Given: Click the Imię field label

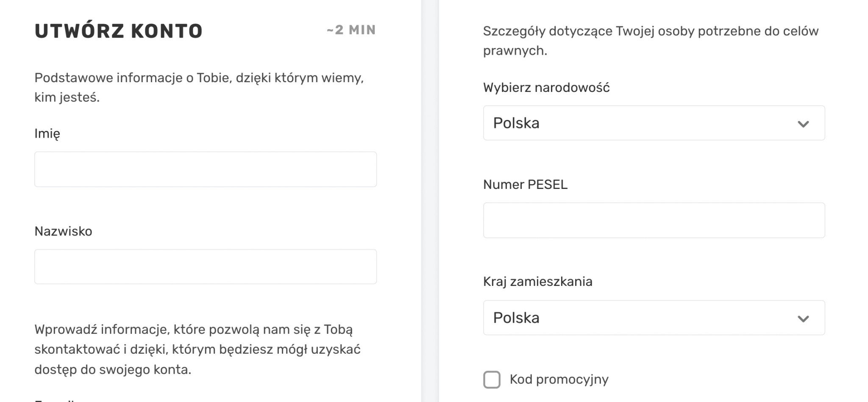Looking at the screenshot, I should (47, 133).
